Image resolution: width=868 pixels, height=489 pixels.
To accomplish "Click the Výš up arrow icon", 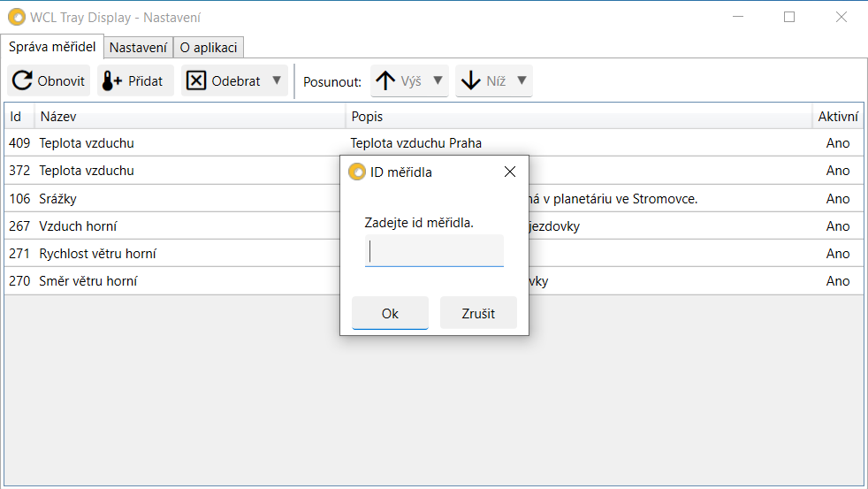I will point(385,81).
